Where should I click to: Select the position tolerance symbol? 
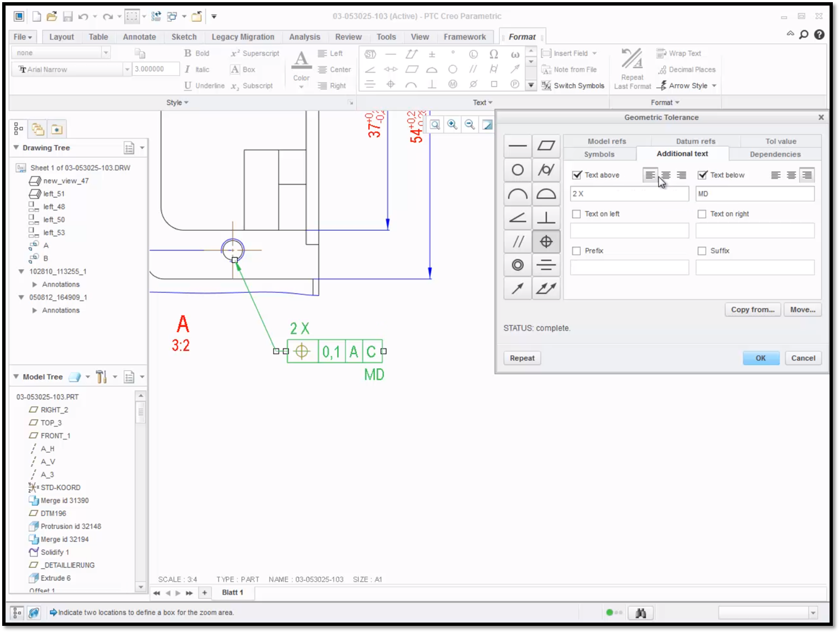[546, 241]
